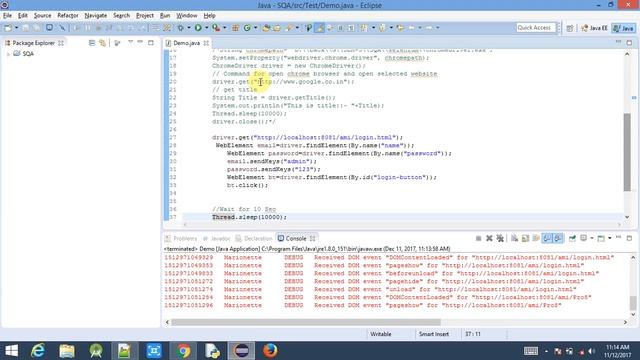Open the Run button dropdown arrow
The height and width of the screenshot is (360, 640).
pyautogui.click(x=206, y=28)
